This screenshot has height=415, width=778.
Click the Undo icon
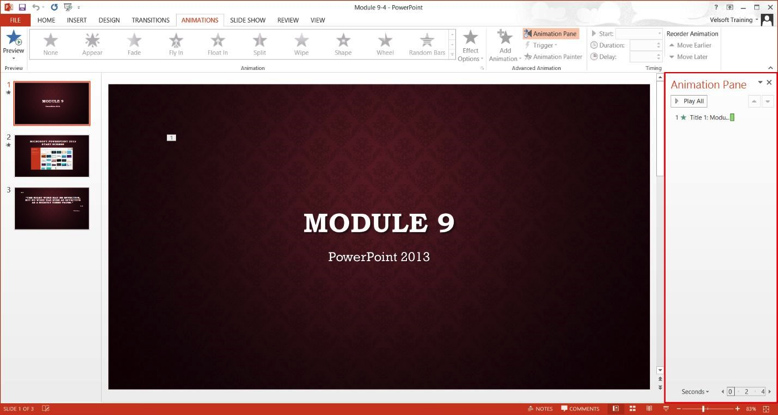point(36,7)
